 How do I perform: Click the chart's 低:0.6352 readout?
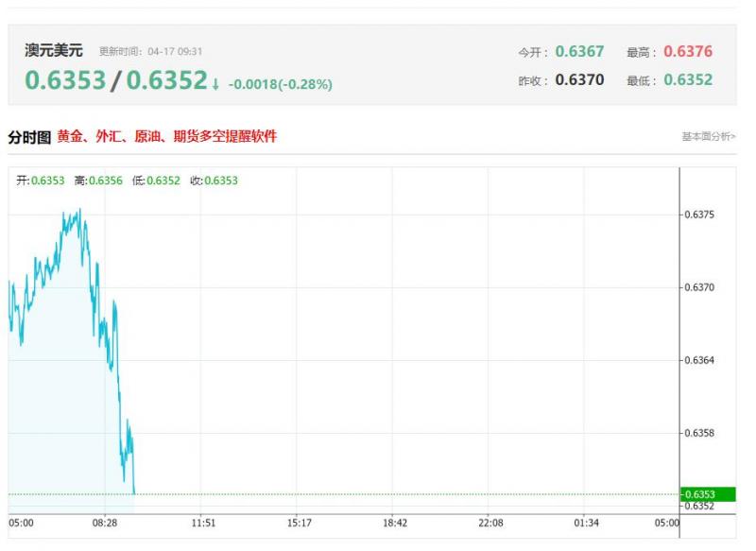coord(156,181)
